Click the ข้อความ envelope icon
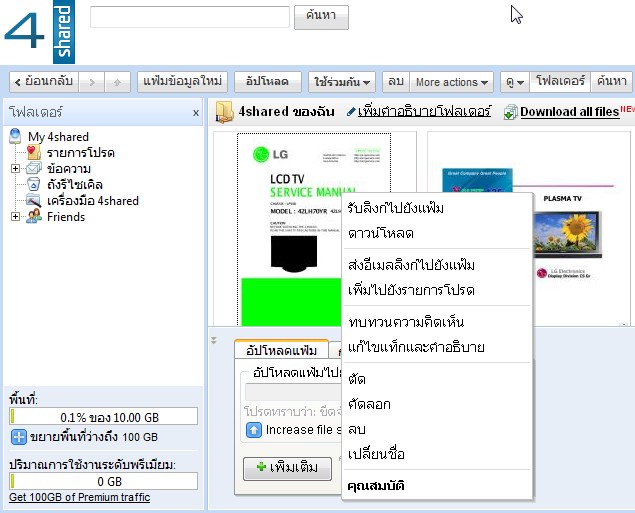635x513 pixels. point(34,168)
